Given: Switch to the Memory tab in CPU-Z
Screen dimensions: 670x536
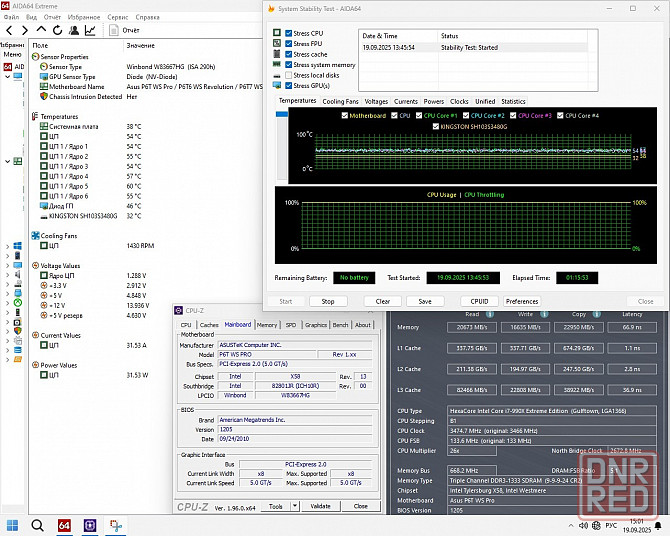Looking at the screenshot, I should tap(267, 325).
